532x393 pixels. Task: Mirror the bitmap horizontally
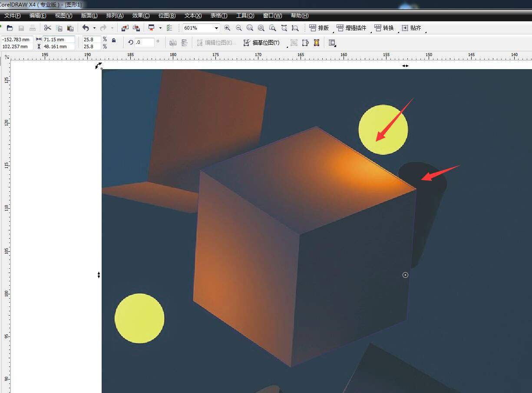point(173,43)
